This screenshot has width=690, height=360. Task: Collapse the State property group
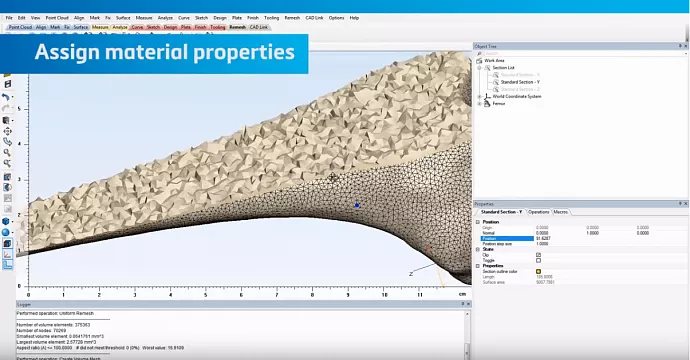pyautogui.click(x=478, y=250)
